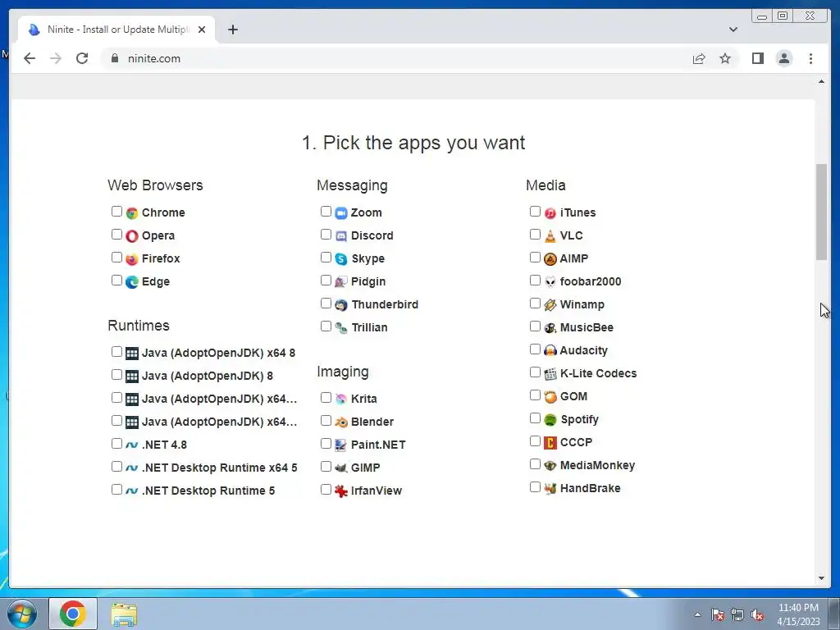Click the MediaMonkey label
This screenshot has height=630, width=840.
click(x=597, y=466)
